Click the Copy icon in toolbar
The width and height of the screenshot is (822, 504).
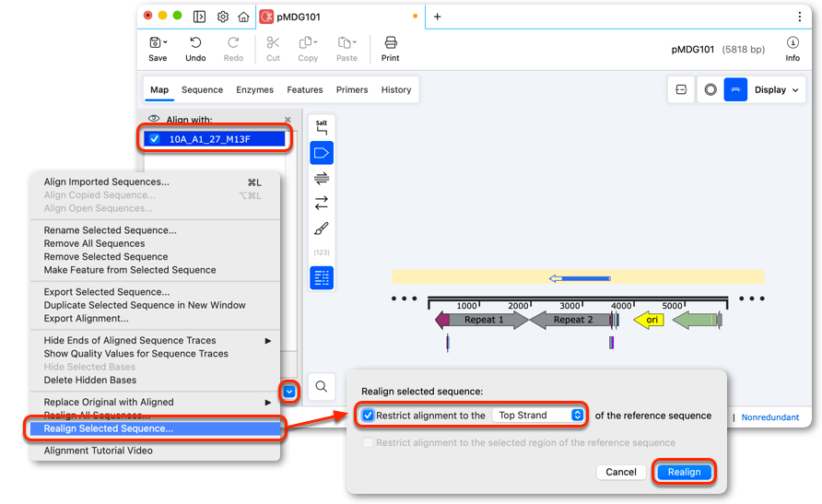[x=305, y=42]
